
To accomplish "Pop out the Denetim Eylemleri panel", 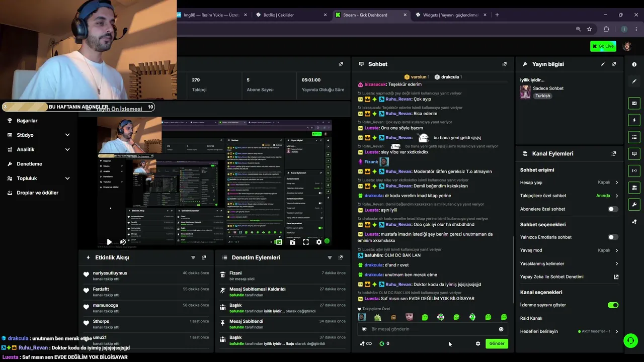I will tap(341, 257).
